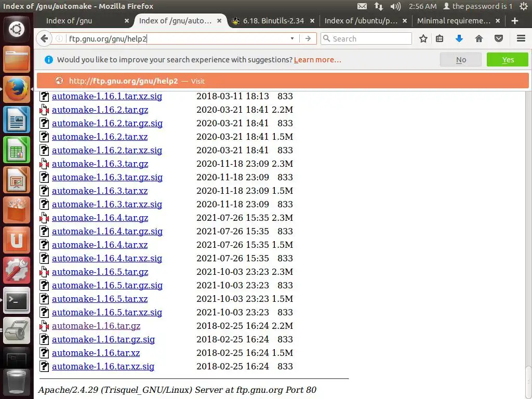Switch to the '6.18. Binutils-2.34' tab
The height and width of the screenshot is (399, 532).
[273, 21]
